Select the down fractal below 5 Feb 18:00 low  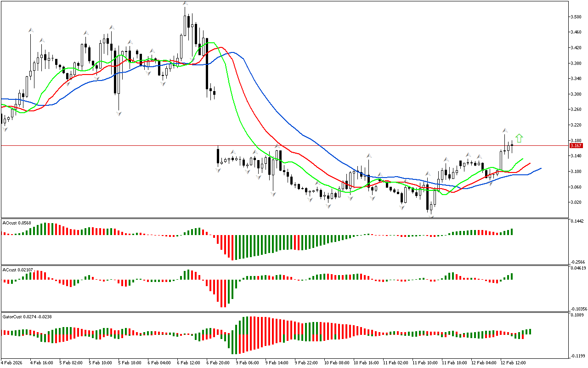(119, 113)
